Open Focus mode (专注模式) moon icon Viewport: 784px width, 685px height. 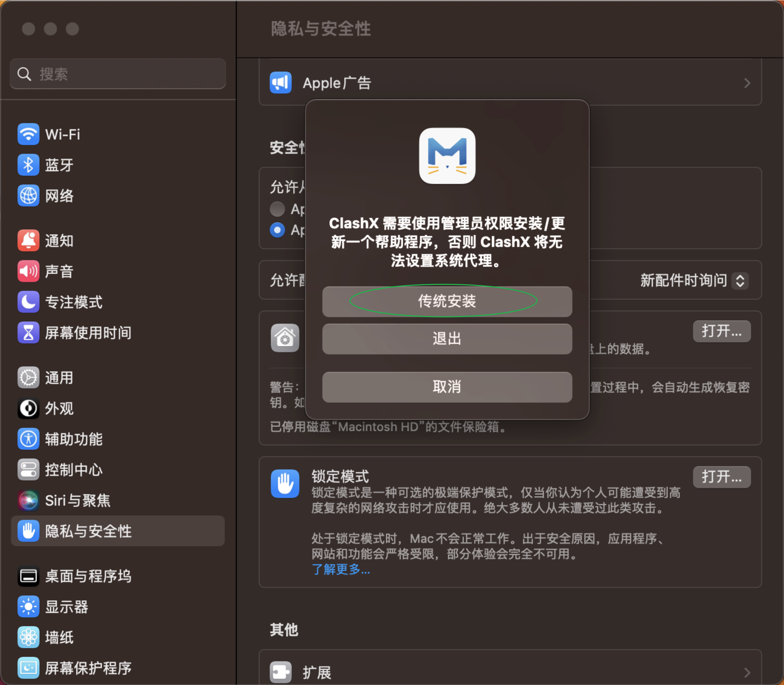[x=28, y=302]
